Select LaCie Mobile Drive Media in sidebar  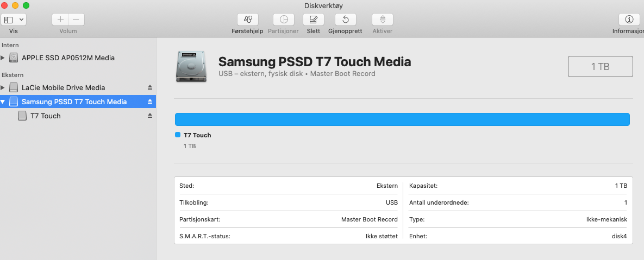point(63,87)
